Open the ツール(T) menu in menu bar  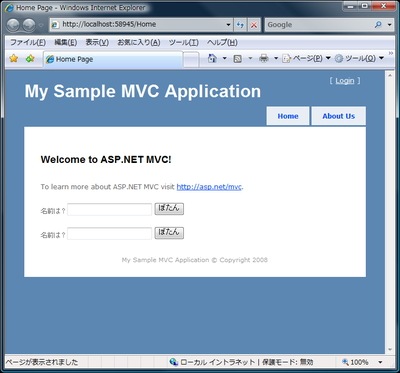[183, 43]
